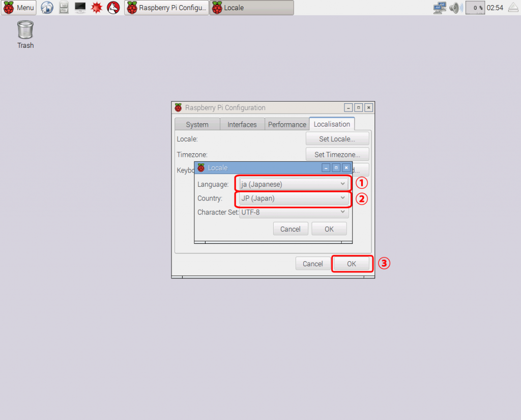Click Cancel in the Locale dialog
Viewport: 521px width, 420px height.
pos(290,229)
